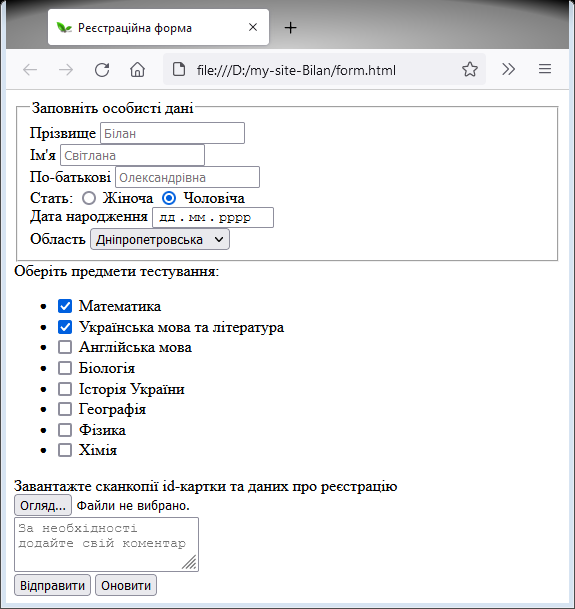The height and width of the screenshot is (609, 575).
Task: Click the comment textarea
Action: [x=106, y=544]
